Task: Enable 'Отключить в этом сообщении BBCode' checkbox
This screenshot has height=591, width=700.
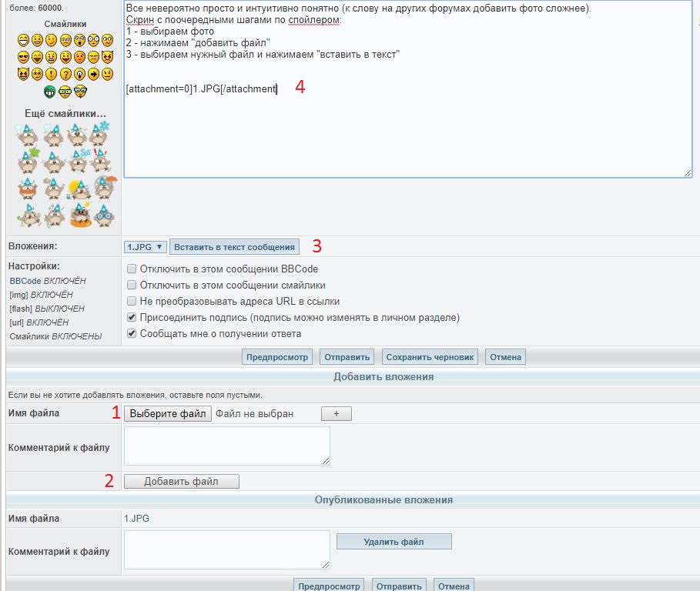Action: coord(132,269)
